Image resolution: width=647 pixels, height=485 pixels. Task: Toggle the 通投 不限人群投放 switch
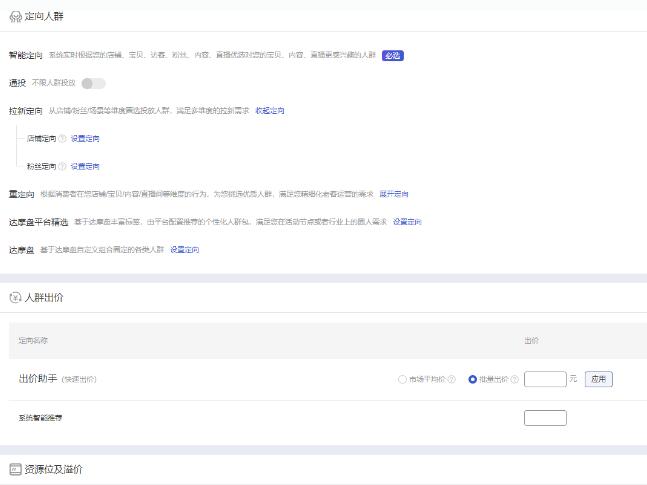tap(93, 83)
